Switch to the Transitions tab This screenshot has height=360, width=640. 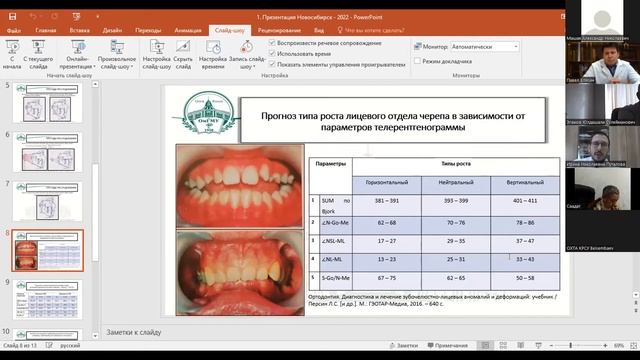[148, 30]
